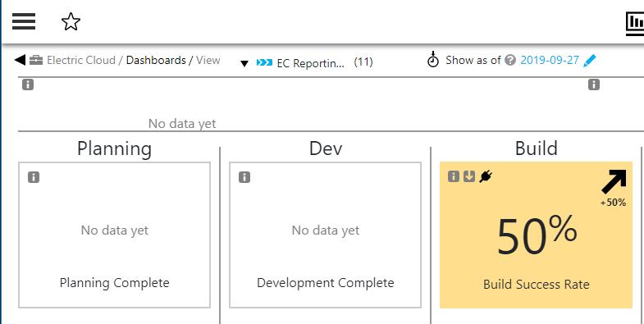Image resolution: width=644 pixels, height=324 pixels.
Task: Open the hamburger main menu
Action: pos(24,21)
